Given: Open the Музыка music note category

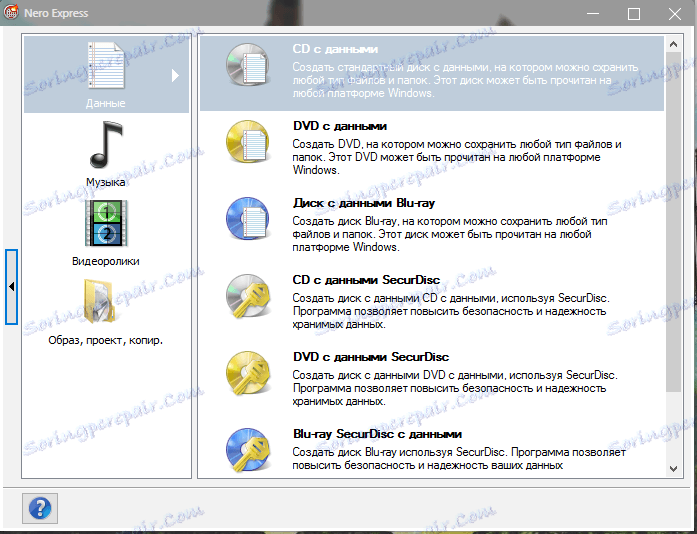Looking at the screenshot, I should [x=106, y=145].
